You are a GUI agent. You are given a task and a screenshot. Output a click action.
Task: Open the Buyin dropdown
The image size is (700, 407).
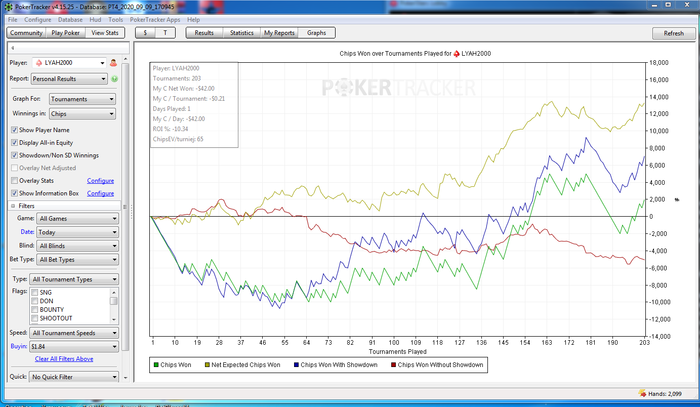coord(74,346)
